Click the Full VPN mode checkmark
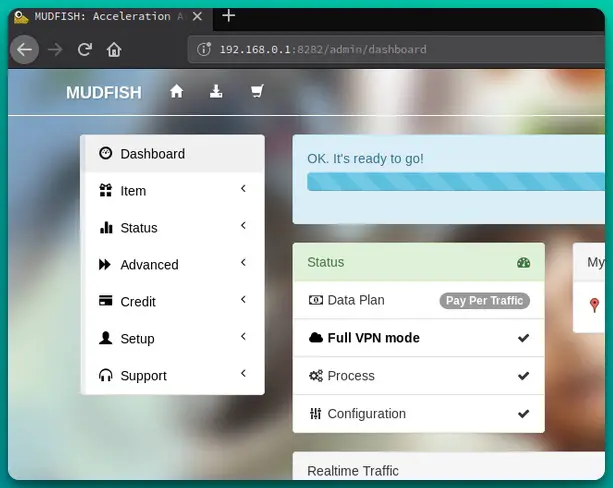The height and width of the screenshot is (488, 613). 523,338
